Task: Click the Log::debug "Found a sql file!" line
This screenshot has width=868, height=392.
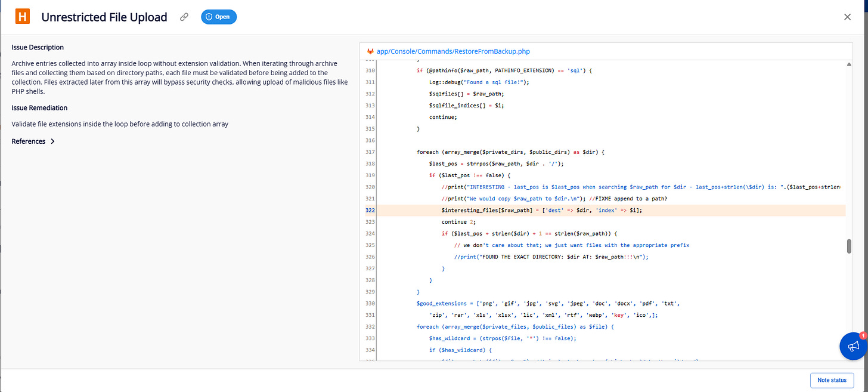Action: coord(479,82)
